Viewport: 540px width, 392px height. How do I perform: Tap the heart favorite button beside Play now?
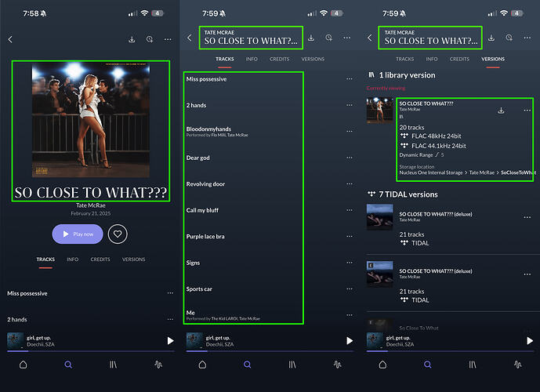[118, 234]
